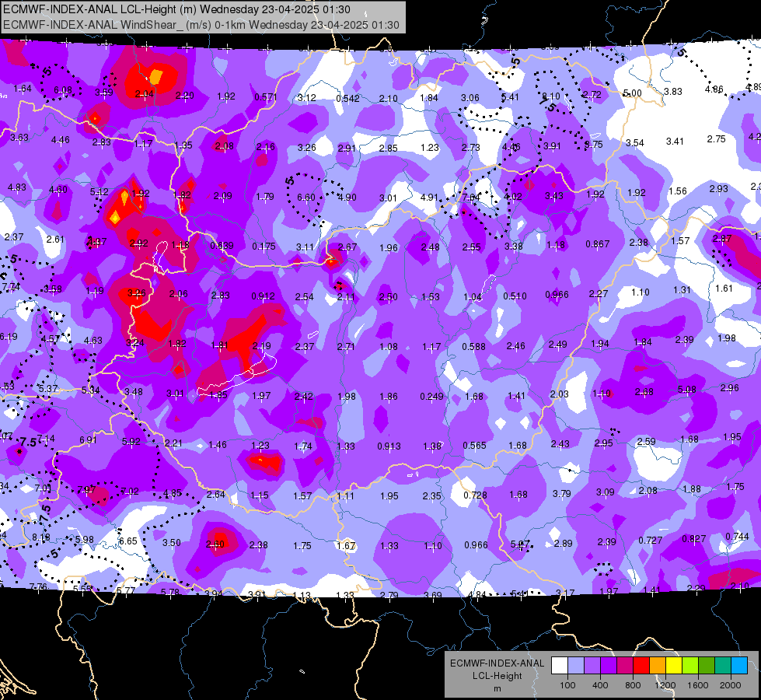Viewport: 761px width, 700px height.
Task: Click the wind shear value 5.92
Action: tap(131, 442)
